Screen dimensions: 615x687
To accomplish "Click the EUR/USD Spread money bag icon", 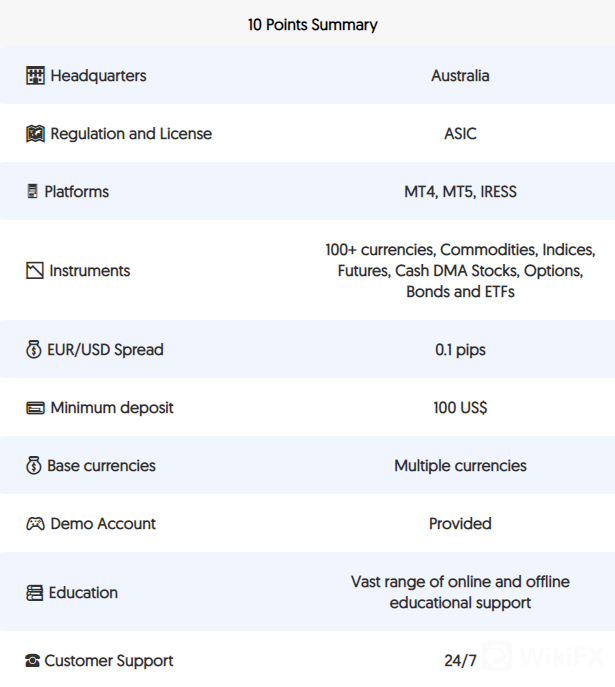I will (34, 350).
